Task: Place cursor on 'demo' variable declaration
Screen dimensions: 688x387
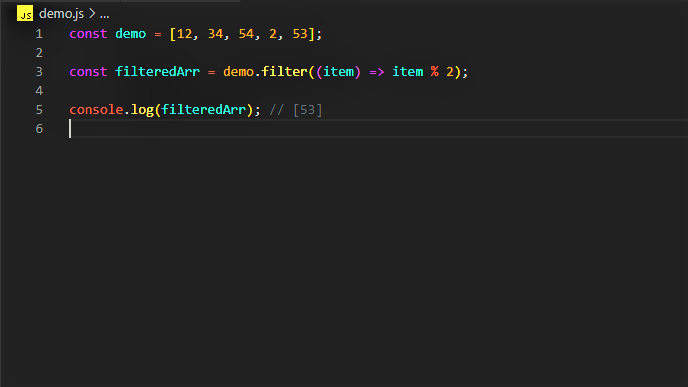Action: coord(130,34)
